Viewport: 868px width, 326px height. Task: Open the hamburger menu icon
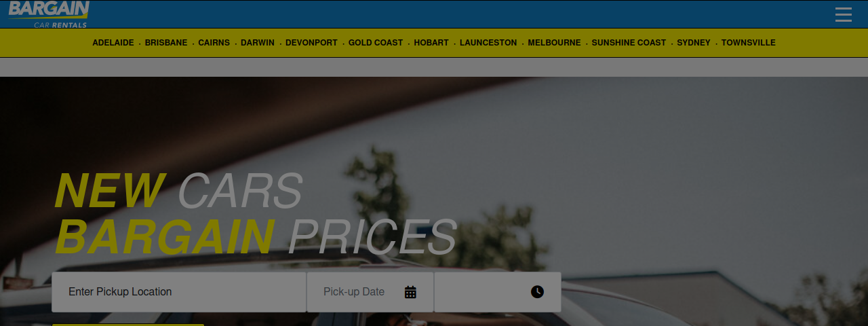click(x=843, y=14)
